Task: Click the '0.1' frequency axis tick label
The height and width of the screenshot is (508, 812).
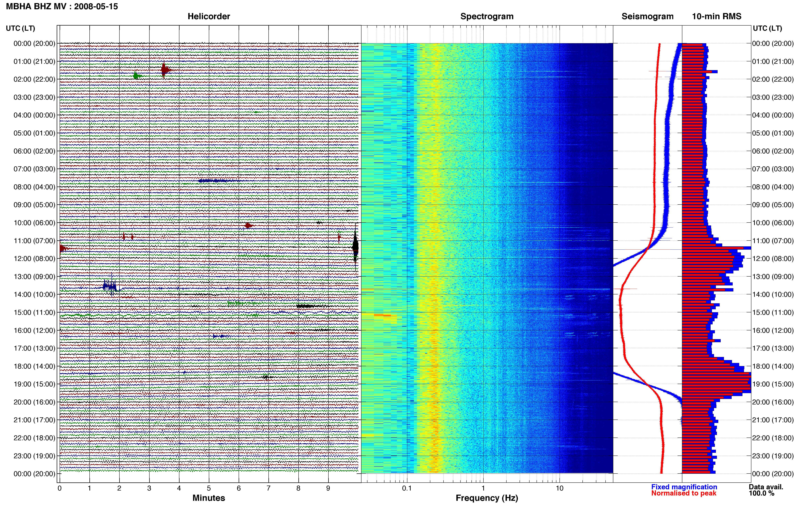Action: click(x=407, y=488)
